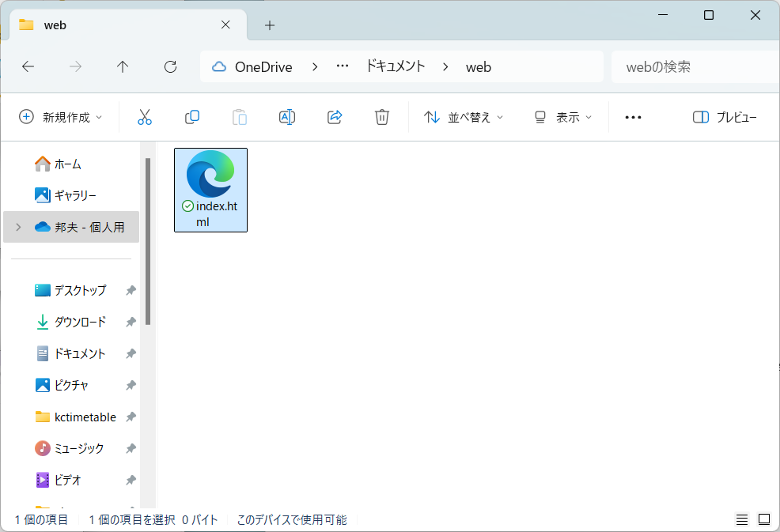Delete index.html with the trash icon

pyautogui.click(x=381, y=116)
